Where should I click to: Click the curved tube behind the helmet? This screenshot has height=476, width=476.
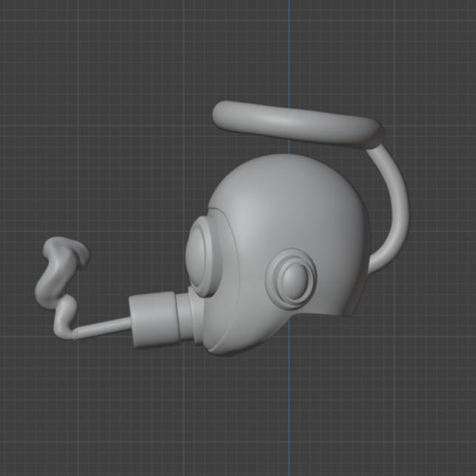pos(399,201)
